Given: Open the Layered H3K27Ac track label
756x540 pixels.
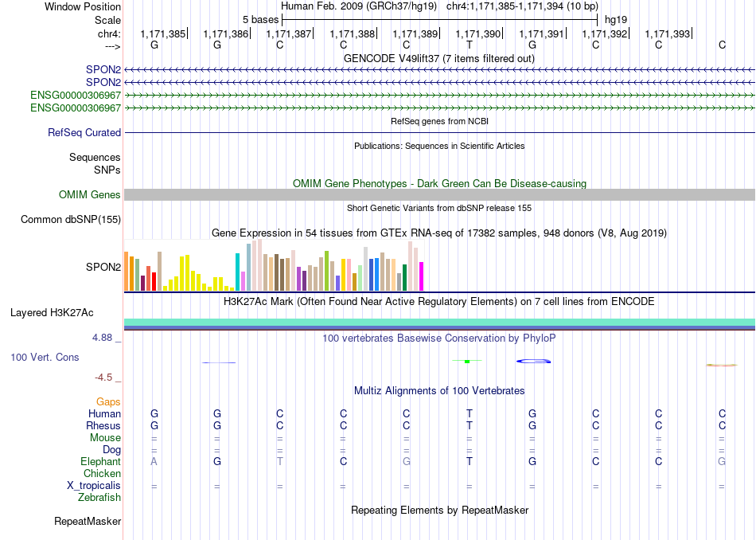Looking at the screenshot, I should [52, 313].
